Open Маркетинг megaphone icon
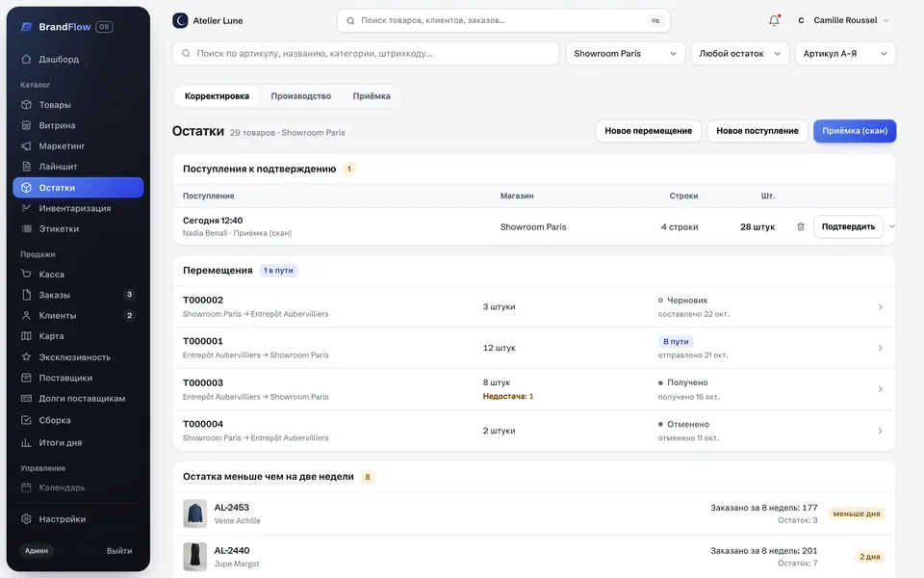This screenshot has height=578, width=924. tap(26, 145)
